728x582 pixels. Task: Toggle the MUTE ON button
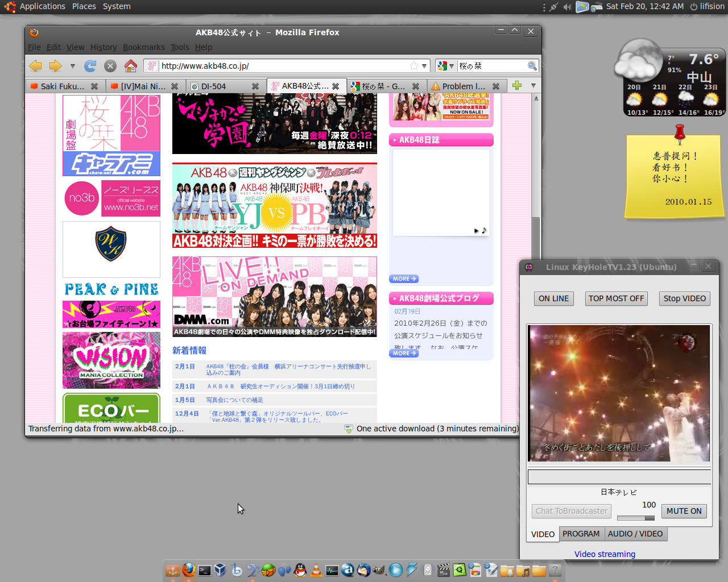pyautogui.click(x=684, y=511)
